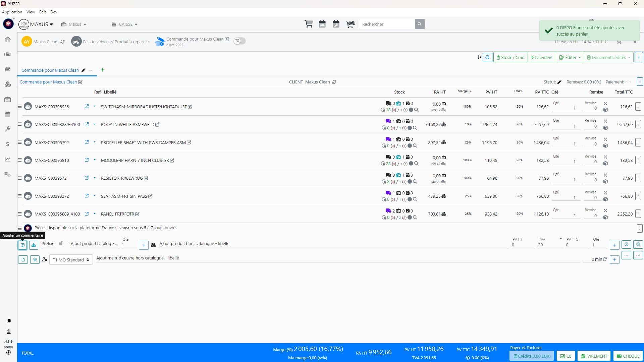Open the Application menu
Screen dimensions: 644x362
coord(12,12)
